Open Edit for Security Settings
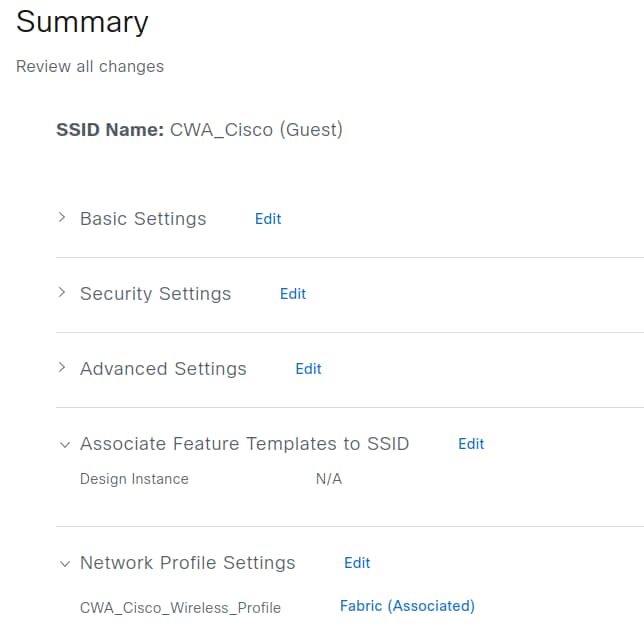 pos(293,294)
